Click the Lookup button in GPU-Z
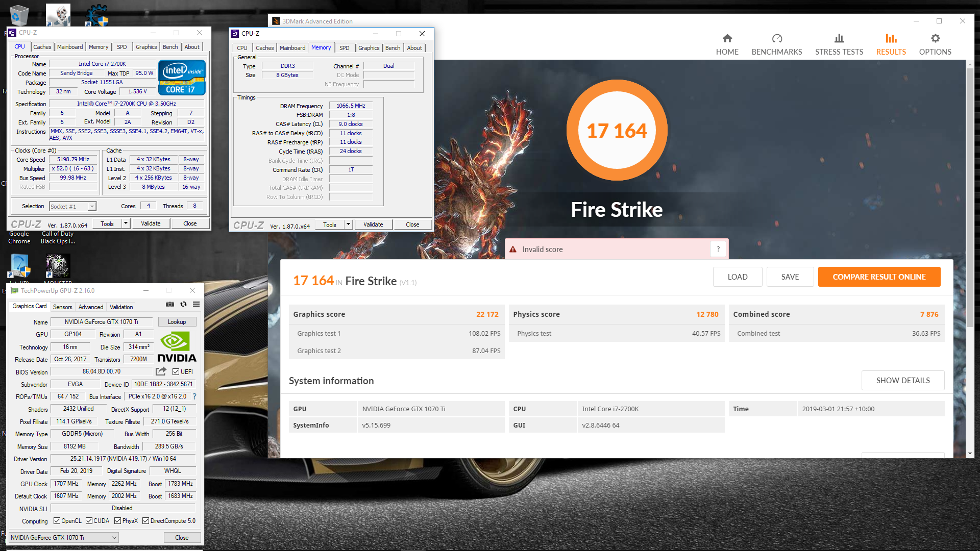The width and height of the screenshot is (980, 551). coord(177,322)
